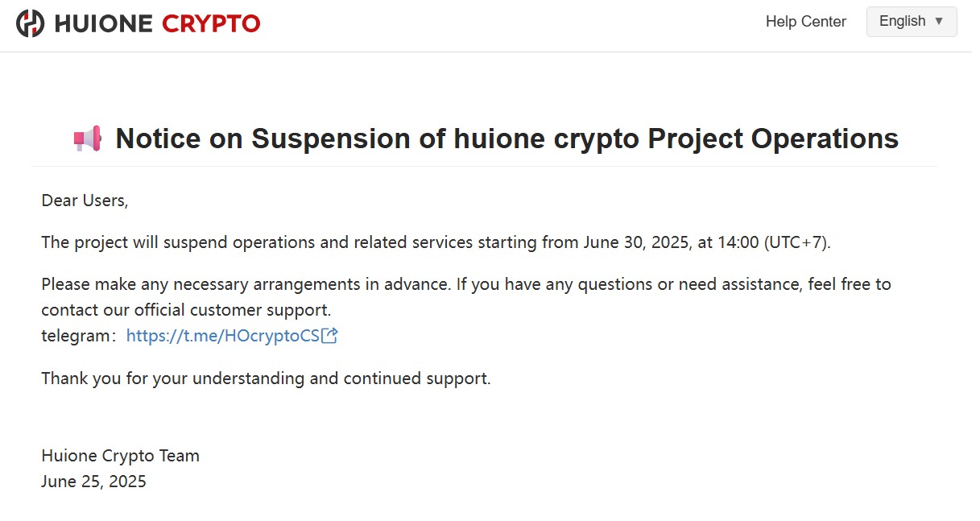The height and width of the screenshot is (521, 980).
Task: Click the "June 25, 2025" date line
Action: [93, 482]
